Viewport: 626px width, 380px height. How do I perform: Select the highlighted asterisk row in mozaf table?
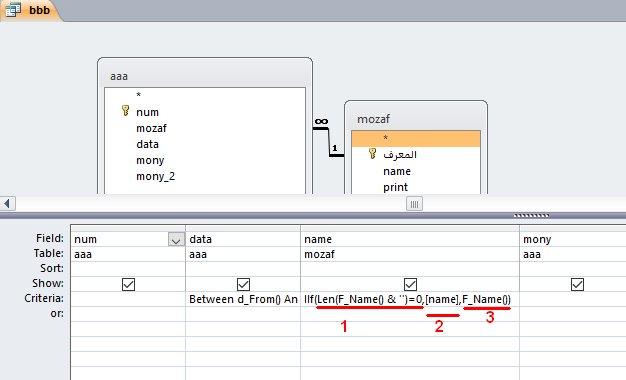(416, 139)
